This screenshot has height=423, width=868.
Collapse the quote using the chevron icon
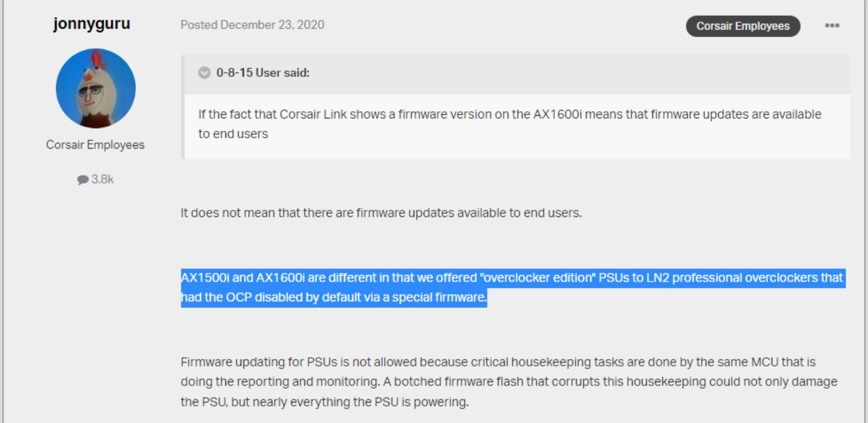(x=204, y=73)
